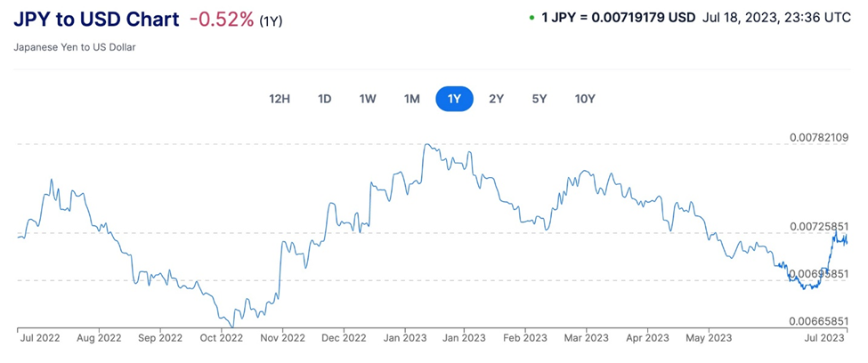Select the 12H time range
The height and width of the screenshot is (363, 868).
coord(280,99)
